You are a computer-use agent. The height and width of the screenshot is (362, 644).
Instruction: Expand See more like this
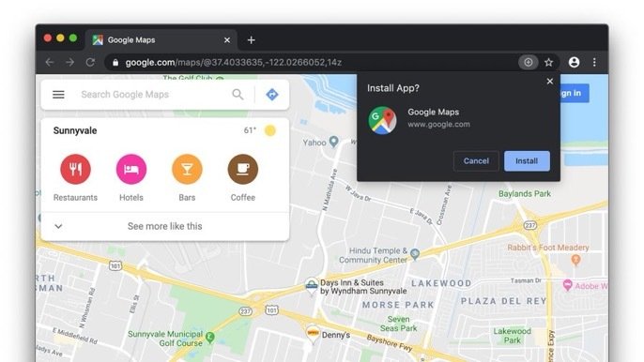point(164,226)
